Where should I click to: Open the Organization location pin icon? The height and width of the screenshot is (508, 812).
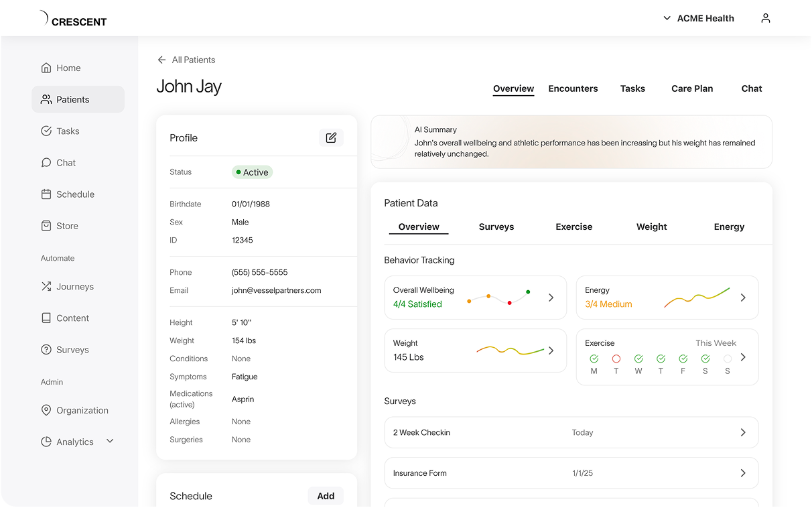pyautogui.click(x=46, y=410)
